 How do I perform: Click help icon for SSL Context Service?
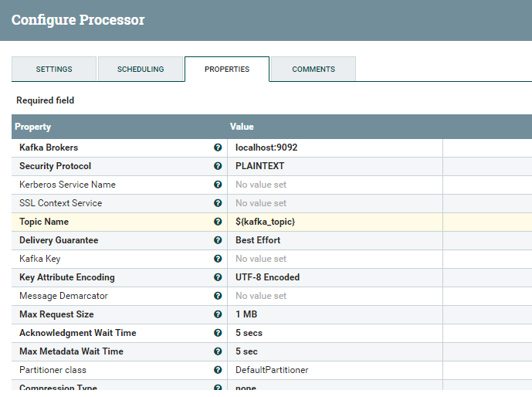point(218,203)
